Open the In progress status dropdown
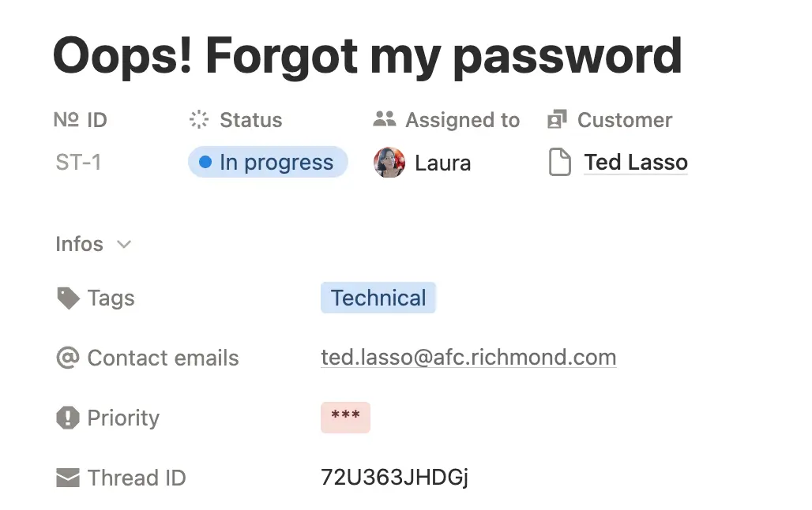This screenshot has width=812, height=510. point(268,163)
